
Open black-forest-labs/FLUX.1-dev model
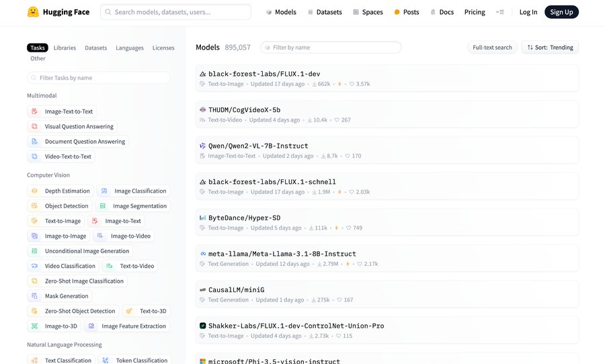coord(387,79)
